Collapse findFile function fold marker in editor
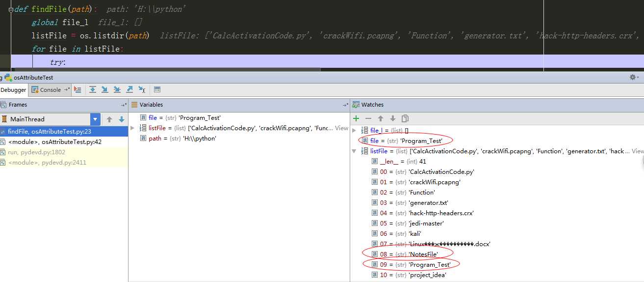 point(11,9)
